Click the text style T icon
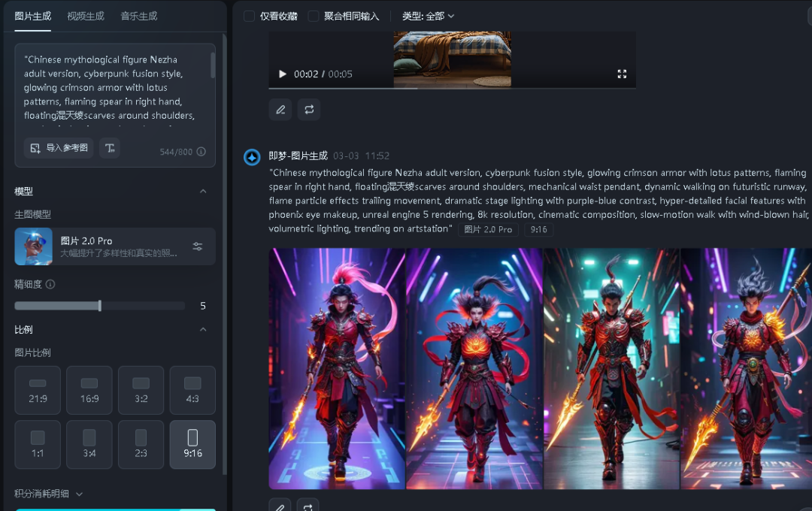The height and width of the screenshot is (511, 812). point(110,148)
